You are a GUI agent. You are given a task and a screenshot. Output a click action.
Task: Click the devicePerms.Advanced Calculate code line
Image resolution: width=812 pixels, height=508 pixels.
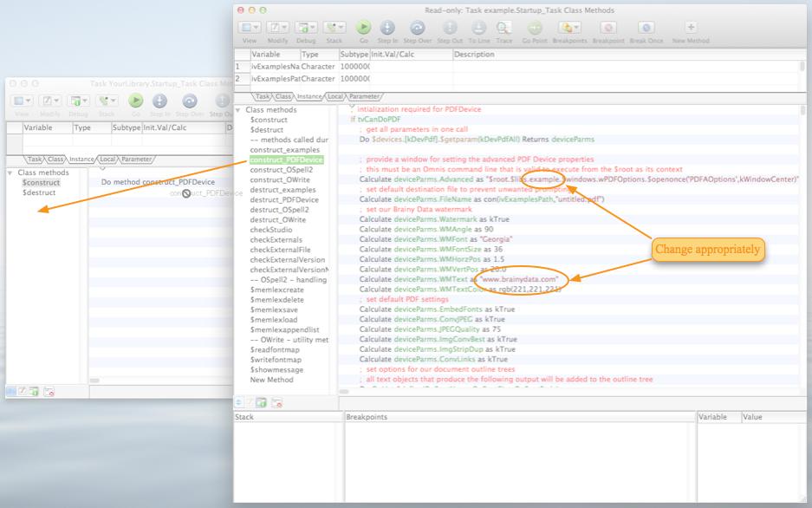click(578, 179)
